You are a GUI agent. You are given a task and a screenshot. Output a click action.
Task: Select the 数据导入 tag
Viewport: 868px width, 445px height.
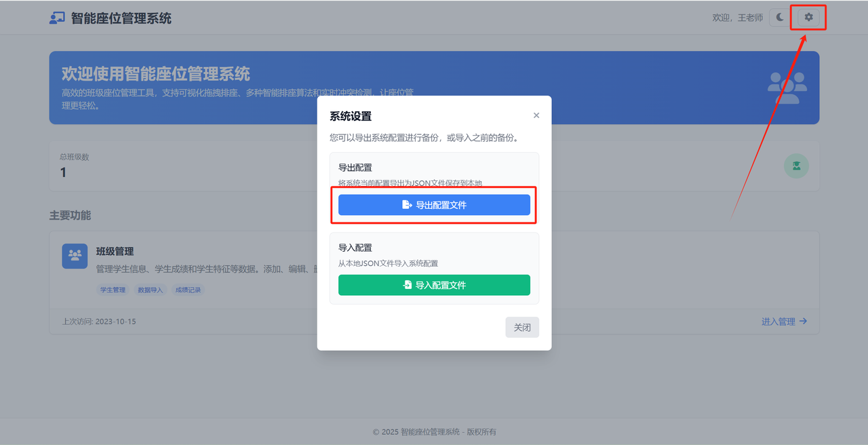(151, 290)
